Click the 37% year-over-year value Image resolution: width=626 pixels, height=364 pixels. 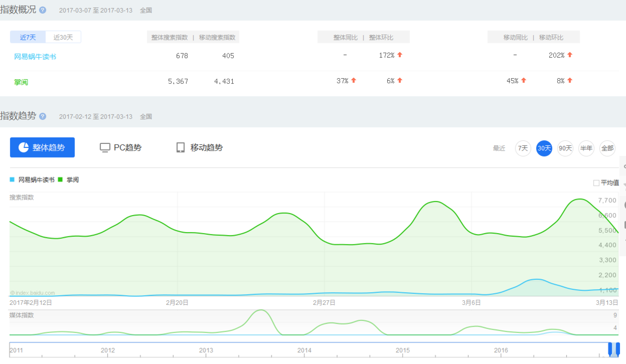pyautogui.click(x=342, y=81)
